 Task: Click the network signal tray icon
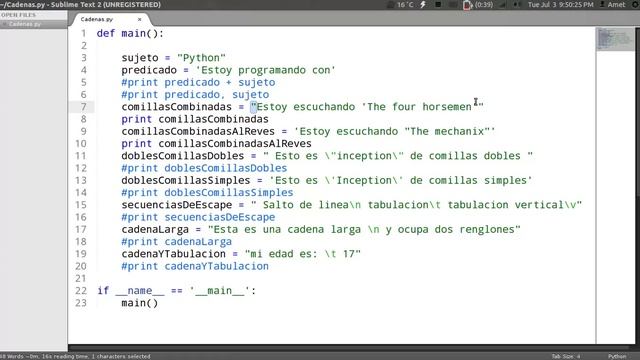(x=502, y=5)
